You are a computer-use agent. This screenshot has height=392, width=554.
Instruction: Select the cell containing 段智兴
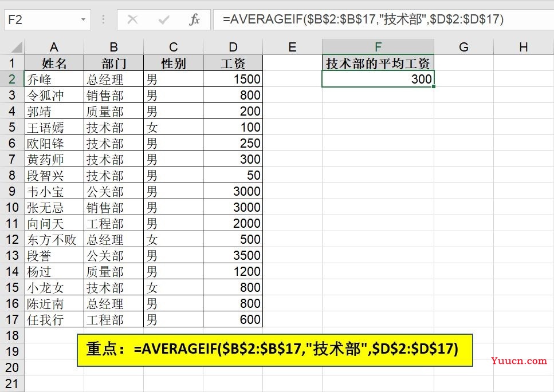pyautogui.click(x=54, y=175)
